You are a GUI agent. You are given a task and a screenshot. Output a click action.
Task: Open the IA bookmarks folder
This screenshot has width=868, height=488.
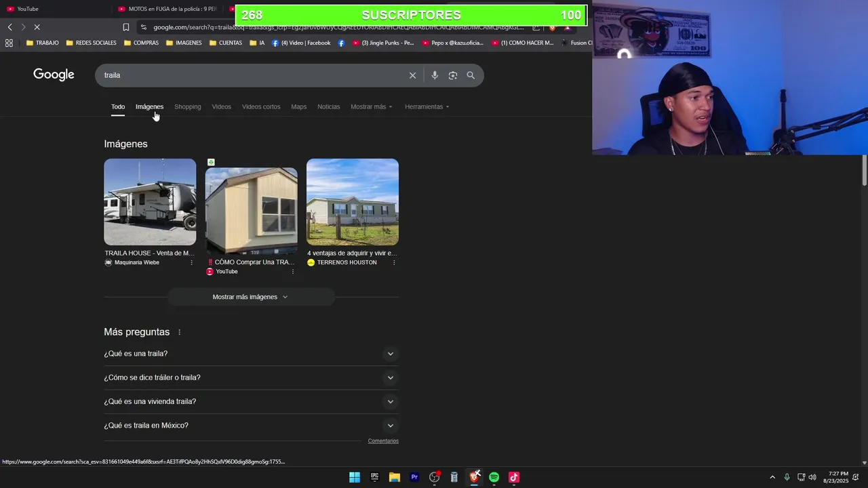click(257, 43)
